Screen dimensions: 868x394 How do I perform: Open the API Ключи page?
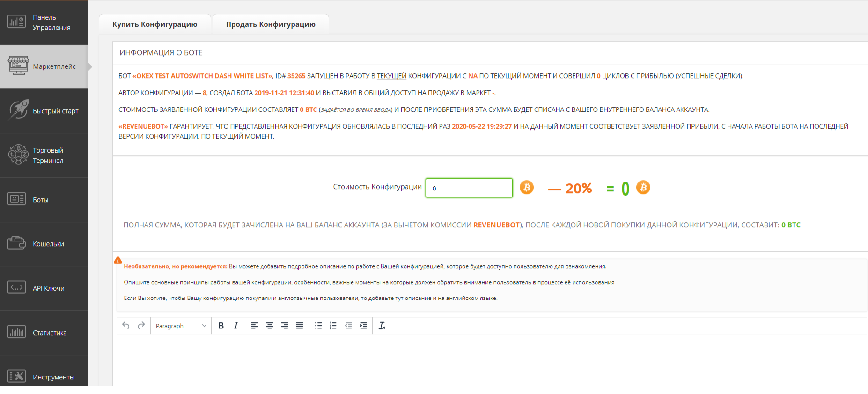tap(44, 288)
